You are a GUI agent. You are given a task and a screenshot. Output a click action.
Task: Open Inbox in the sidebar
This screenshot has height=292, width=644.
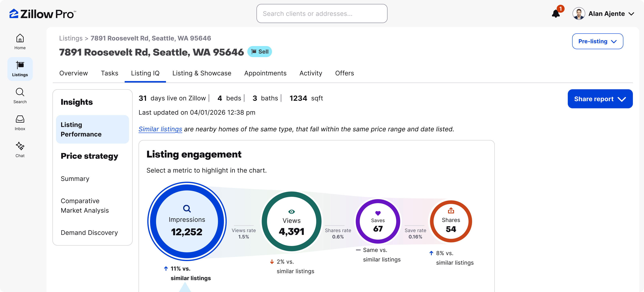pyautogui.click(x=20, y=123)
